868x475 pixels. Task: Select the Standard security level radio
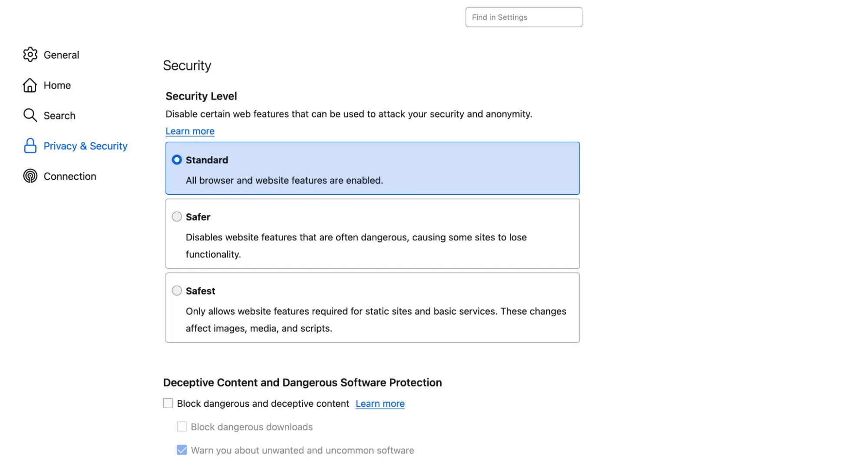point(177,160)
